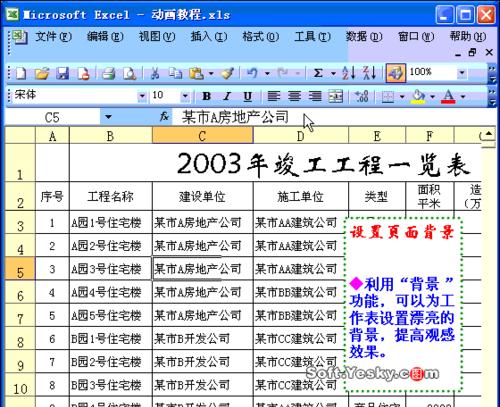Open the 帮助(H) menu
This screenshot has width=500, height=407.
[x=468, y=36]
